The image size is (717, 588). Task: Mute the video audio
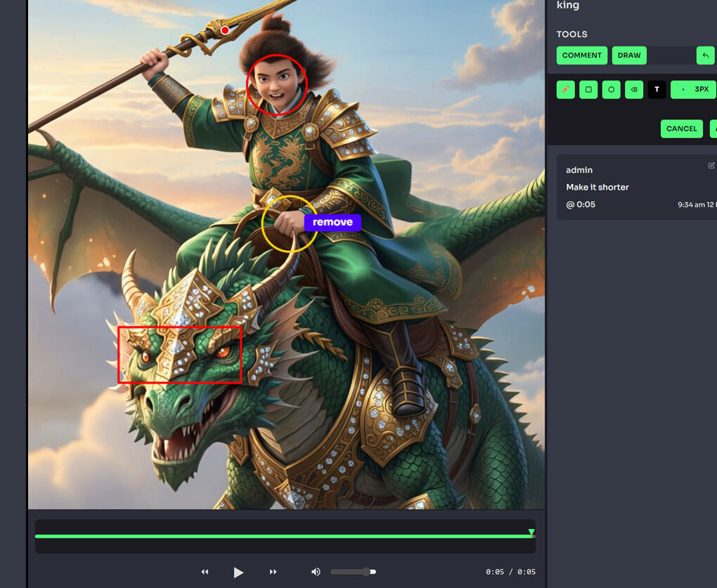click(316, 572)
